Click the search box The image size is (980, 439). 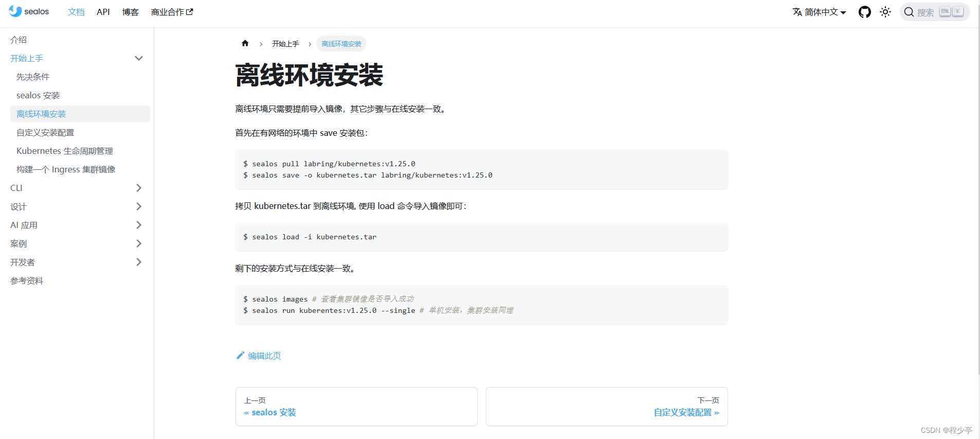point(935,12)
